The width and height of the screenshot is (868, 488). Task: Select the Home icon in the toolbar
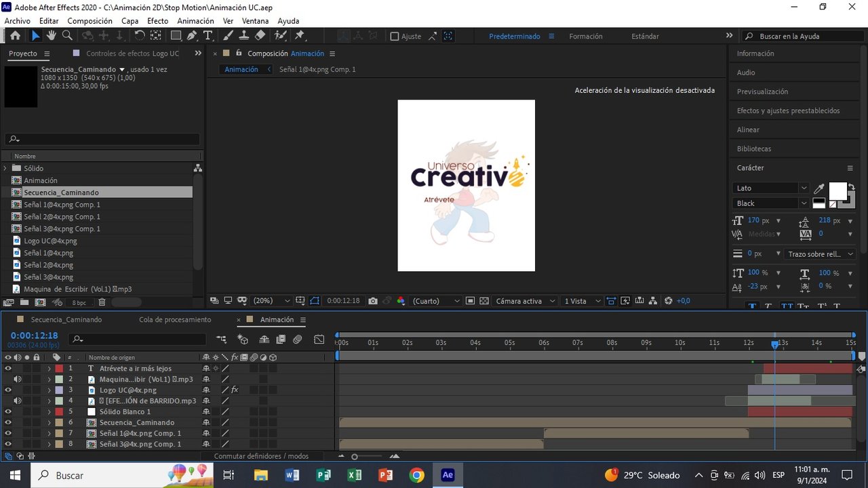pyautogui.click(x=15, y=36)
